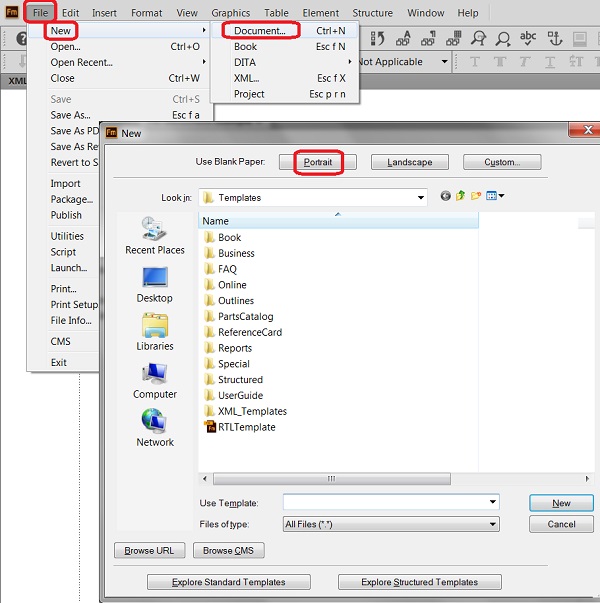Click Explore Structured Templates button
The height and width of the screenshot is (603, 600).
420,582
